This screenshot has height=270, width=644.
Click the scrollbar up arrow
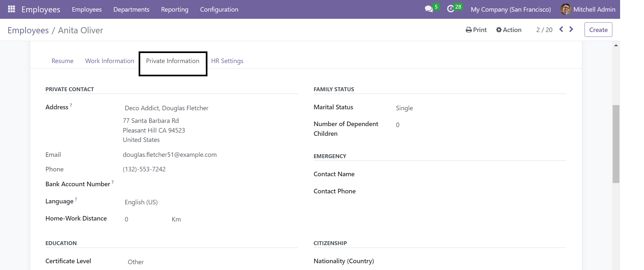coord(616,45)
